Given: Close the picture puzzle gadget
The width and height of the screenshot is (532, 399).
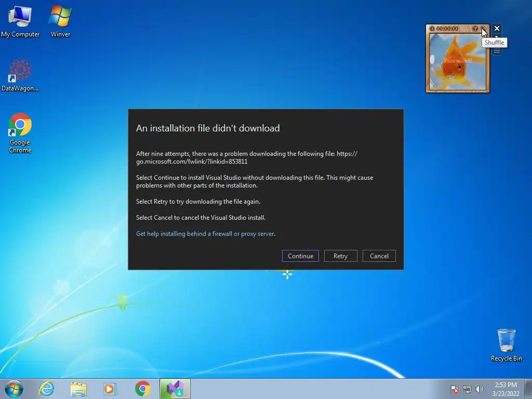Looking at the screenshot, I should pyautogui.click(x=497, y=28).
